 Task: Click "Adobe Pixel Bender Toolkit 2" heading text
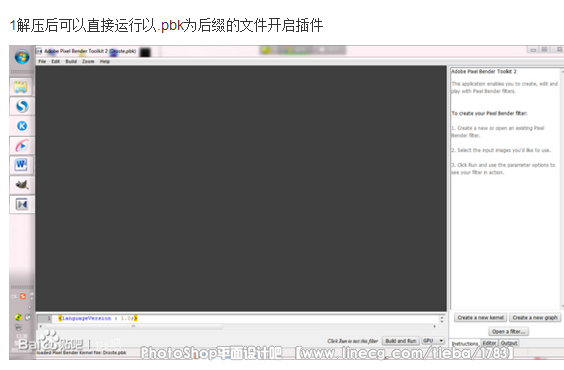coord(484,72)
